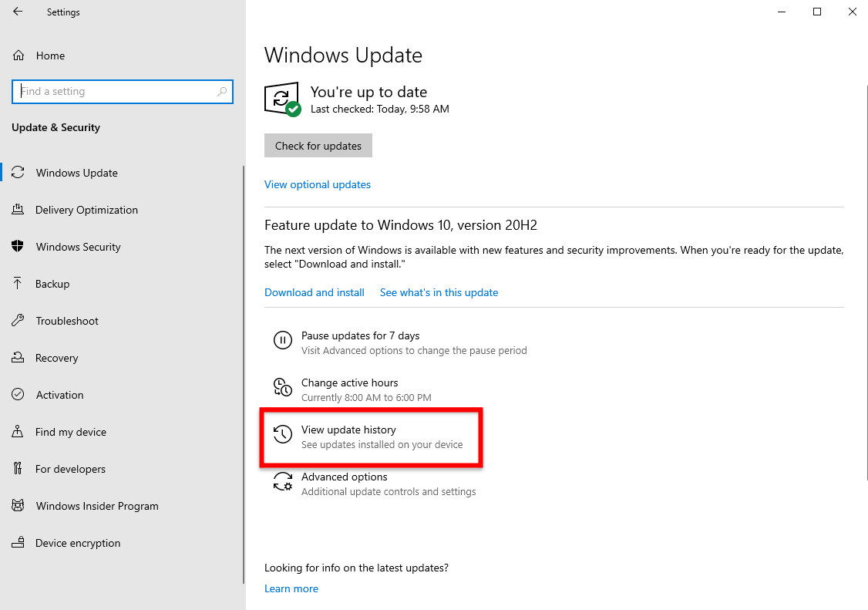Click the Device encryption lock icon
Viewport: 868px width, 610px height.
(18, 542)
